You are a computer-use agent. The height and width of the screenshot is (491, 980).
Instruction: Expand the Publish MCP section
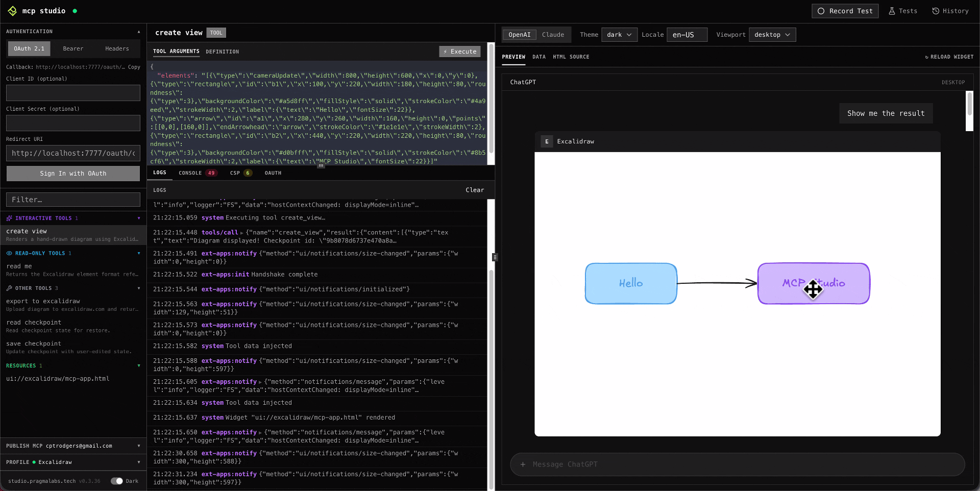[x=139, y=446]
